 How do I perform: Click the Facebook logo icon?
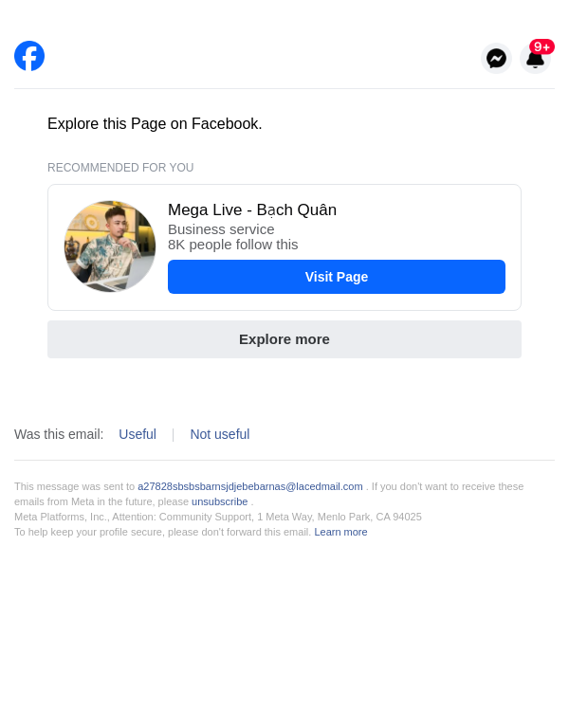click(x=29, y=56)
